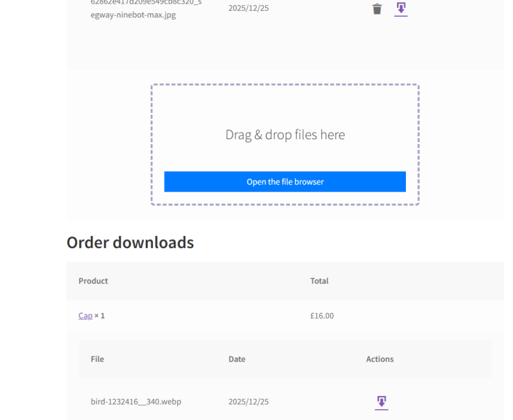Screen dimensions: 513x420
Task: Click the Order downloads heading
Action: coord(130,242)
